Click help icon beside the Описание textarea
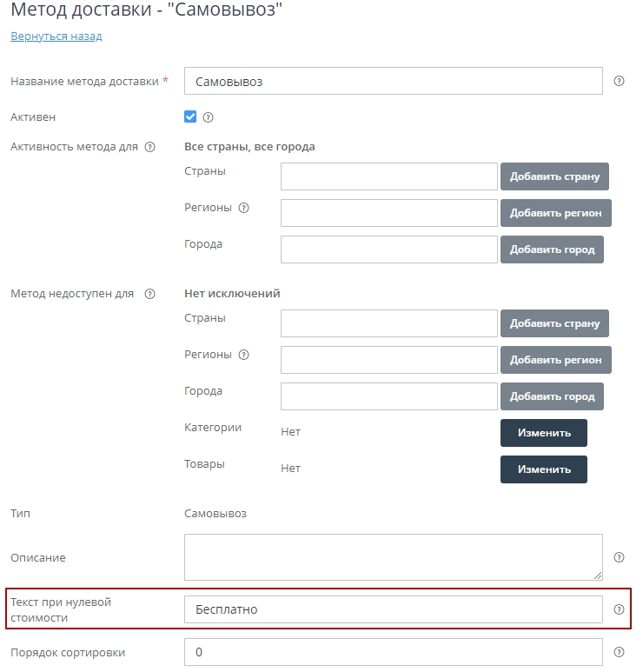The height and width of the screenshot is (672, 643). pyautogui.click(x=620, y=557)
